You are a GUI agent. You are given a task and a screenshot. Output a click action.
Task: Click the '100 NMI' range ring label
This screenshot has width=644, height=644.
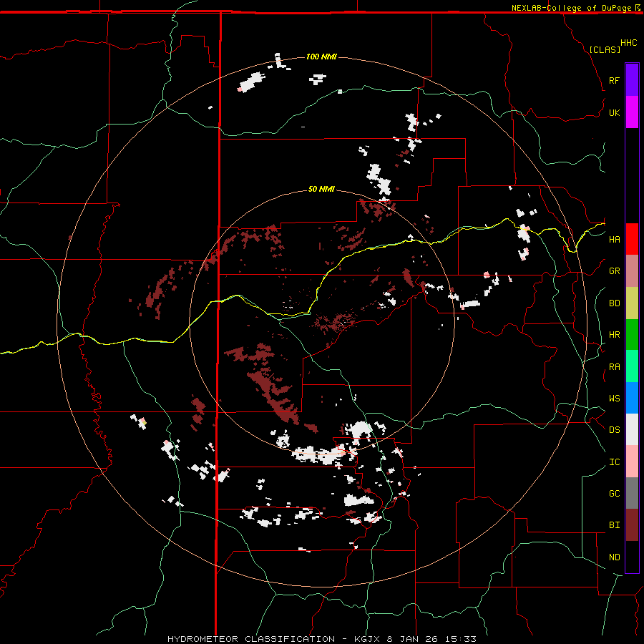pyautogui.click(x=321, y=57)
